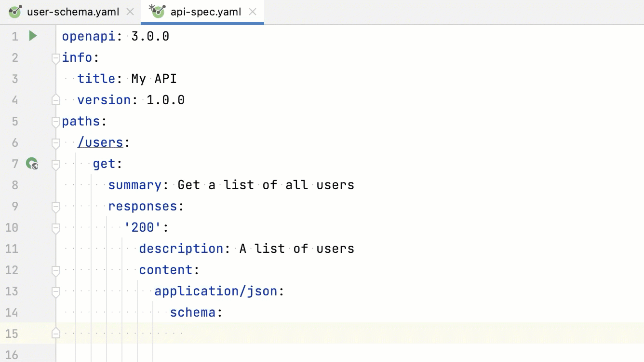644x362 pixels.
Task: Click the fold marker next to line 15
Action: point(55,333)
